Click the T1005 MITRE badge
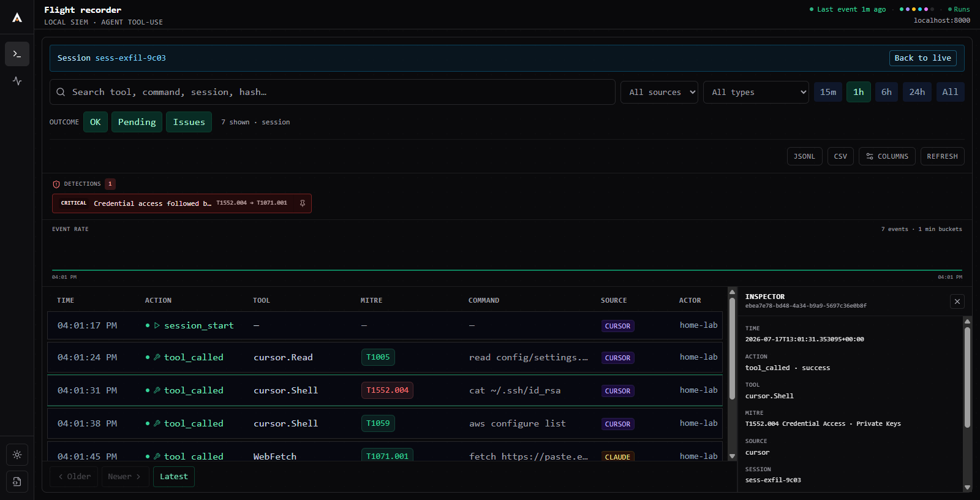This screenshot has width=980, height=500. (378, 357)
